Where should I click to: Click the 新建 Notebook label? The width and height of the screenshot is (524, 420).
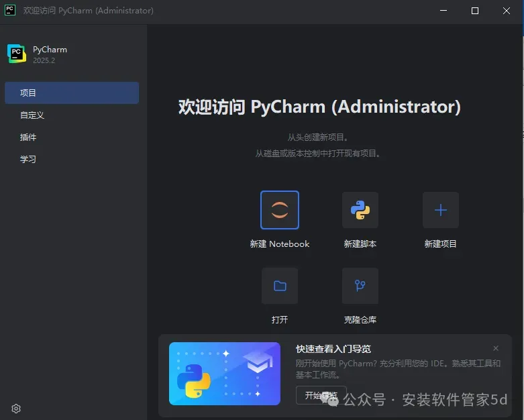[x=280, y=244]
